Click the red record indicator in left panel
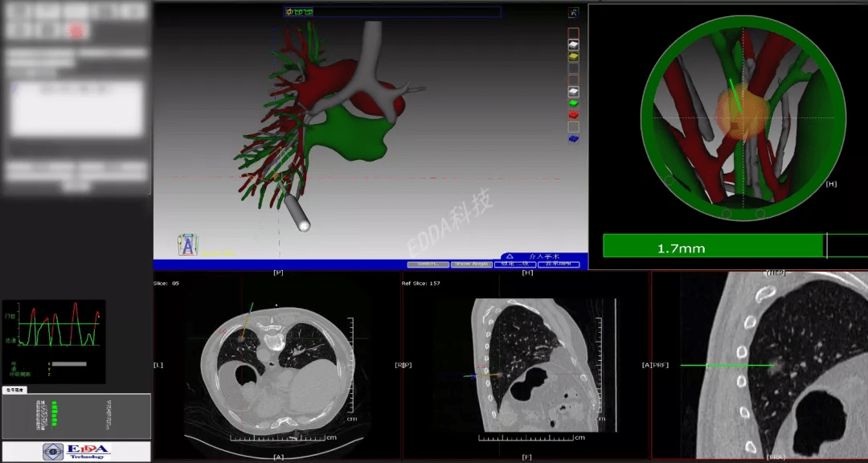 [x=76, y=31]
